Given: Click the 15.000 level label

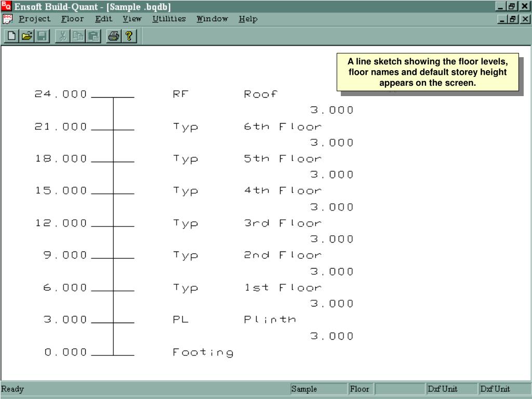Looking at the screenshot, I should point(61,190).
